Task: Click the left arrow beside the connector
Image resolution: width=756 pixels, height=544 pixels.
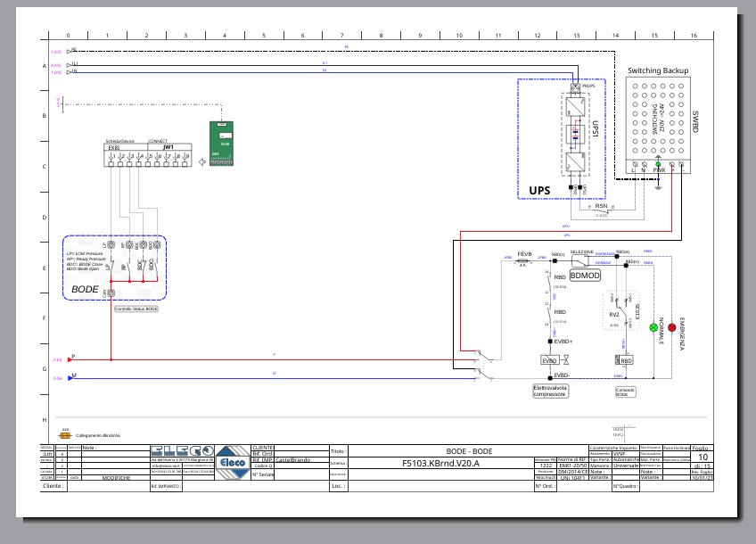Action: pos(201,162)
